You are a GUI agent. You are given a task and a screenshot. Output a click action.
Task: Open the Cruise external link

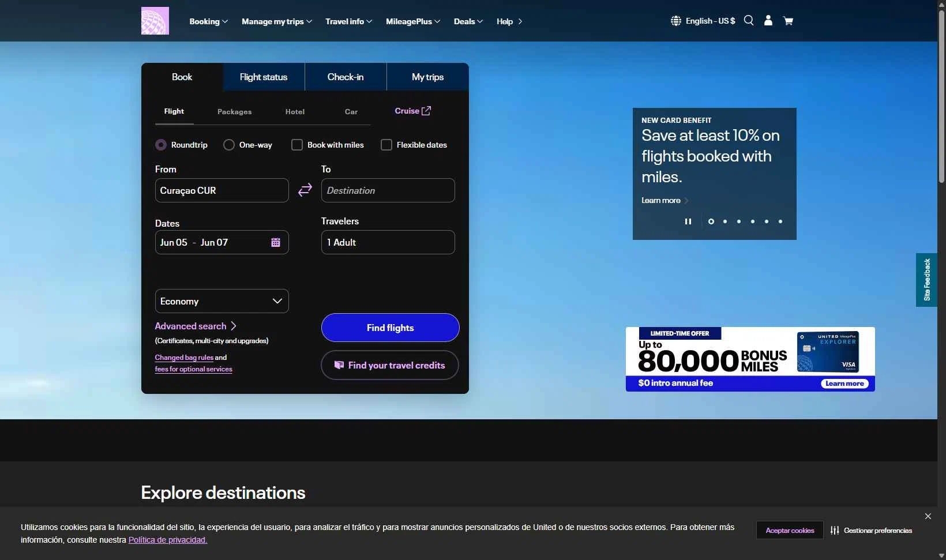tap(412, 111)
